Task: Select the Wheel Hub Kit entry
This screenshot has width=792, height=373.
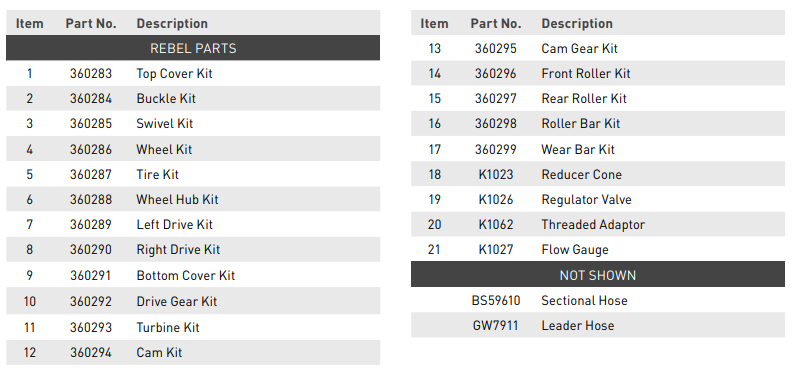Action: pos(177,199)
